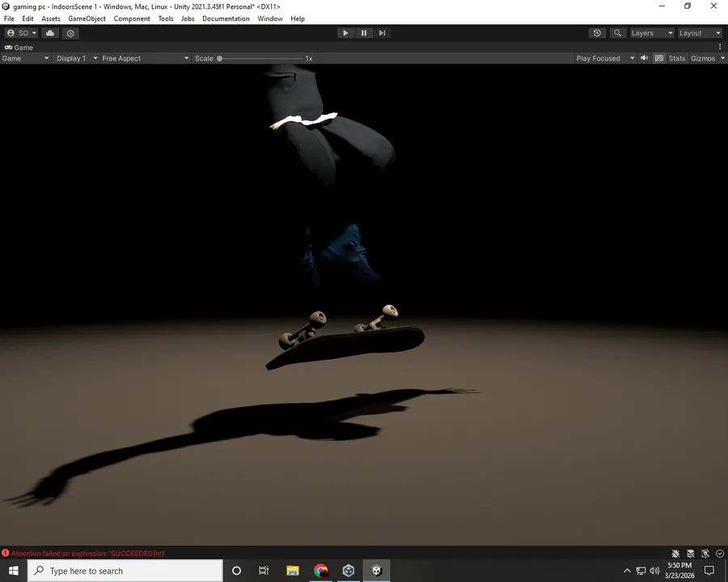Click the background tasks checkmark icon
Viewport: 728px width, 582px height.
click(x=720, y=553)
